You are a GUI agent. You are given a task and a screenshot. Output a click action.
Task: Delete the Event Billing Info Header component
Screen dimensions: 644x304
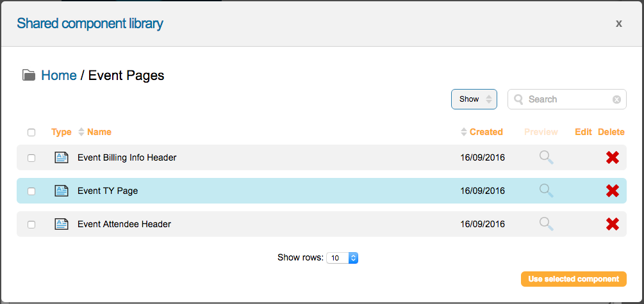pyautogui.click(x=612, y=157)
